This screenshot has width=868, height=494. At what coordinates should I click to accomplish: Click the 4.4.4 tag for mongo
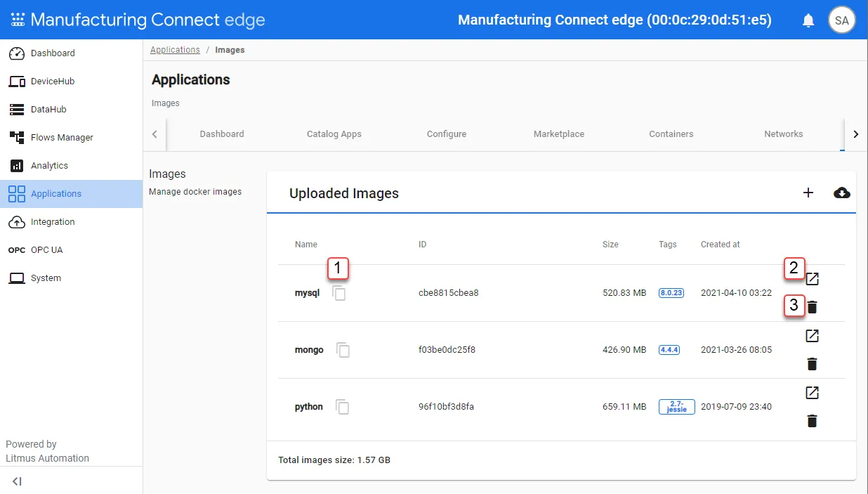click(669, 350)
